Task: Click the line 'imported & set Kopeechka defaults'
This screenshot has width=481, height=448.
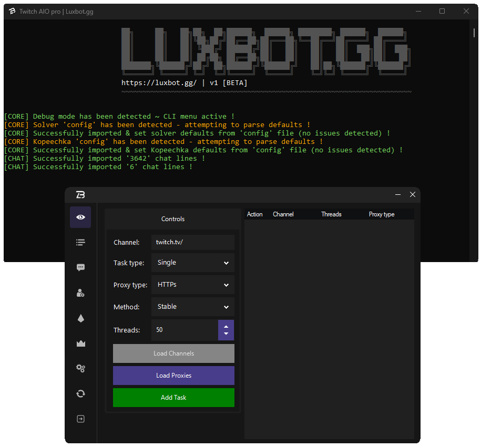Action: (203, 150)
